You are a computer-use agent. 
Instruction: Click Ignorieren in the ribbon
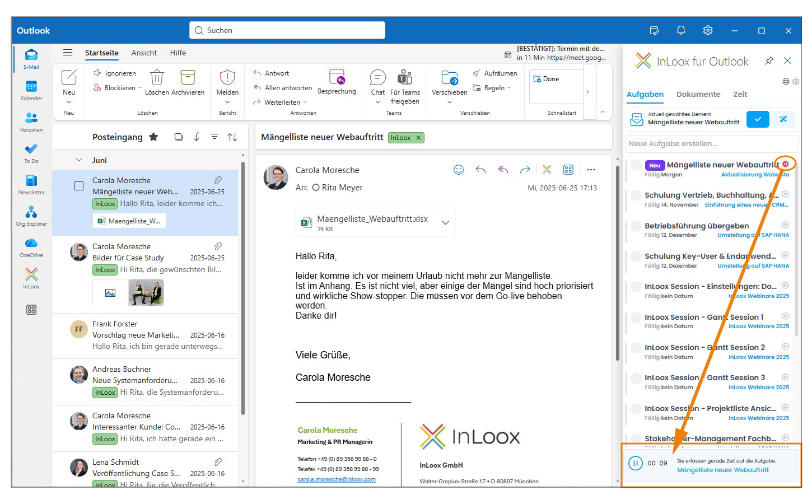point(115,73)
